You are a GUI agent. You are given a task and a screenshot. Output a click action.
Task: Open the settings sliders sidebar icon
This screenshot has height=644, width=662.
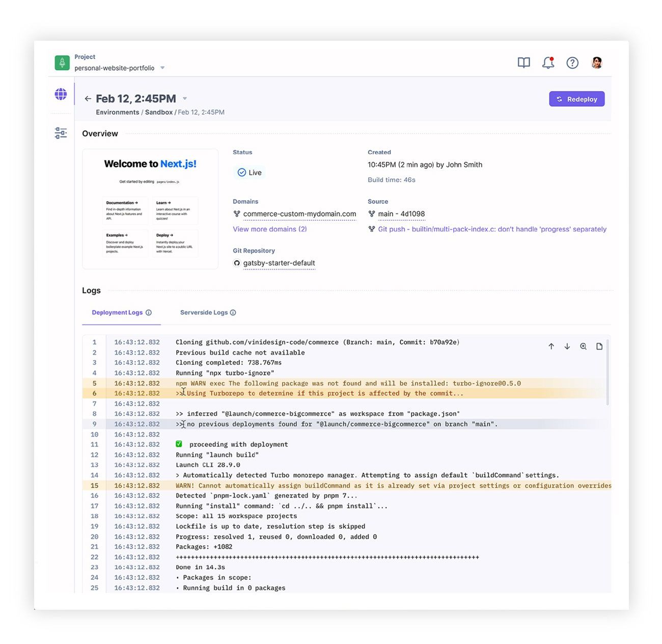tap(61, 133)
